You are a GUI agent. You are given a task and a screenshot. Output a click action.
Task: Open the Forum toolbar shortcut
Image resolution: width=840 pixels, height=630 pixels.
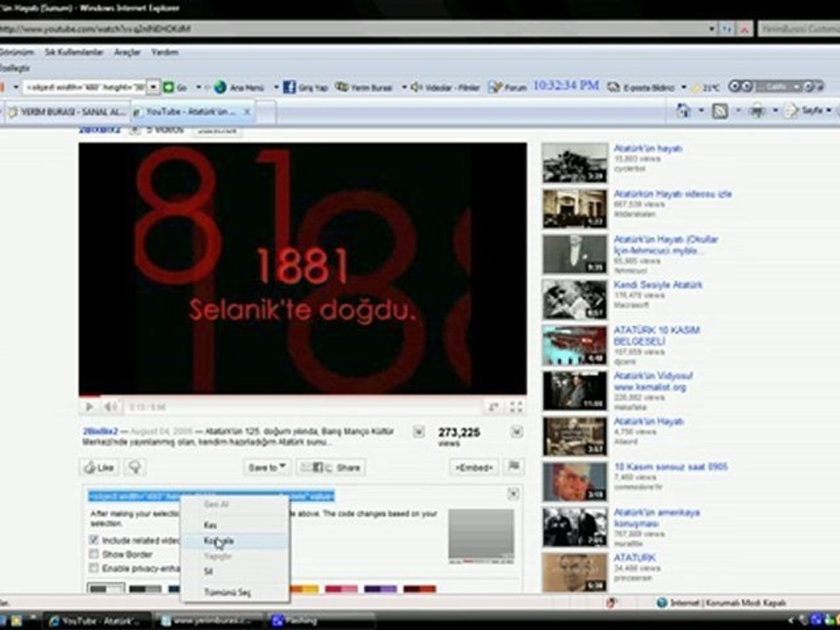click(x=507, y=87)
